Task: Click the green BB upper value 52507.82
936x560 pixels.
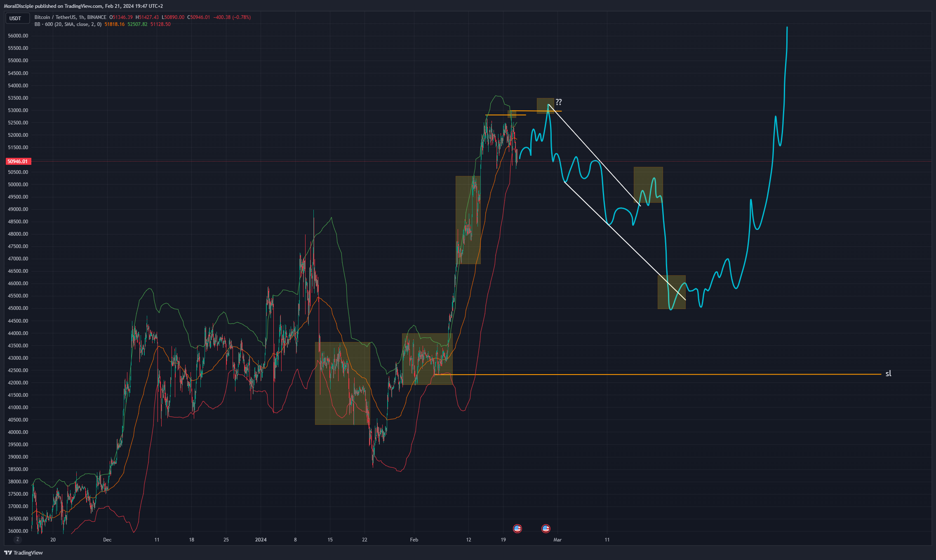Action: click(x=137, y=24)
